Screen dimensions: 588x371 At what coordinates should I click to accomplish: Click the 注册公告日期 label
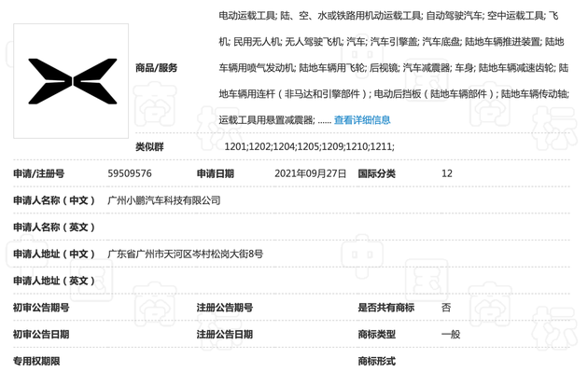coord(225,335)
